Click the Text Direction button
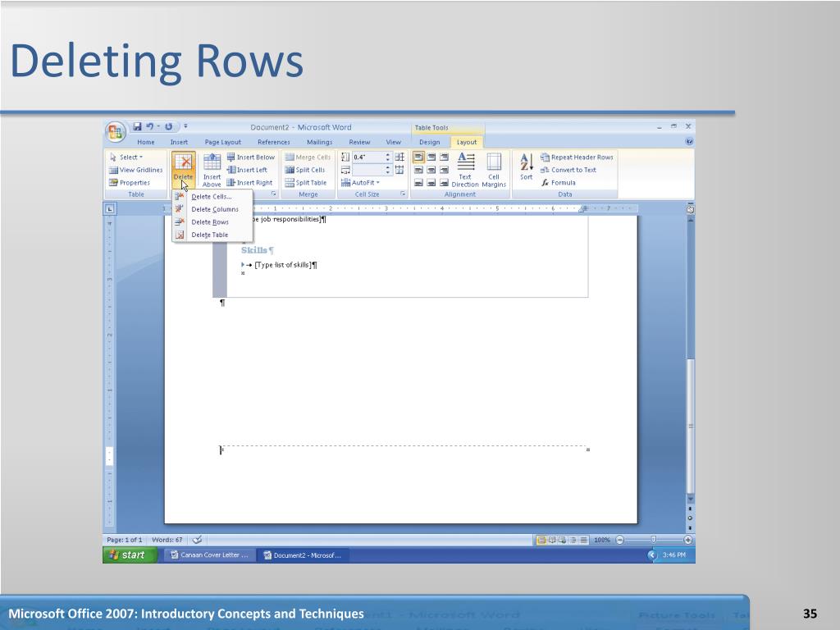This screenshot has width=840, height=630. tap(465, 170)
